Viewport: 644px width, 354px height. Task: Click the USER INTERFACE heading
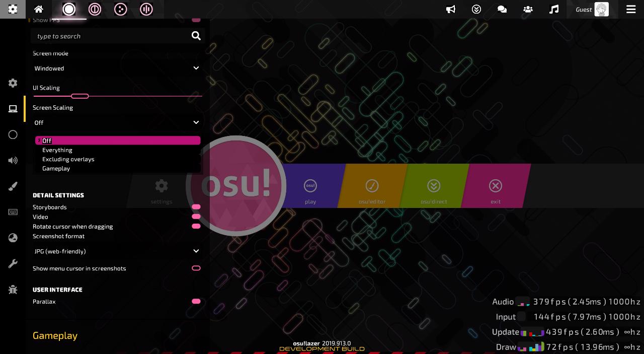tap(57, 290)
